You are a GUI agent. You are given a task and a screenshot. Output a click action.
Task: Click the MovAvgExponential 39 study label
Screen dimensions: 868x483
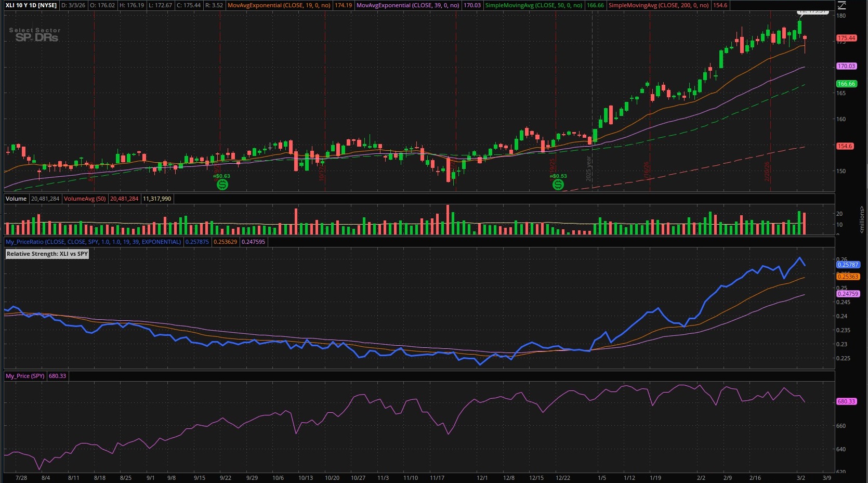pos(408,5)
